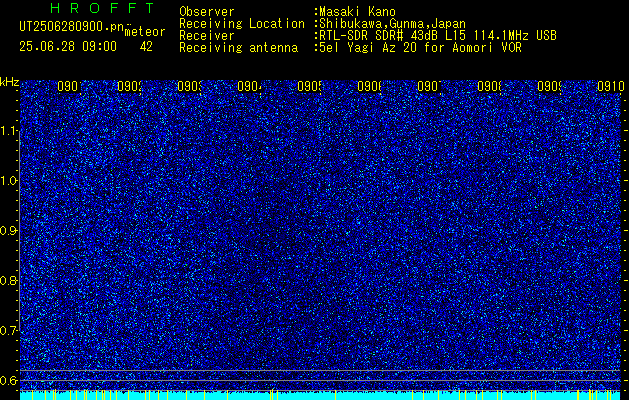Viewport: 629px width, 400px height.
Task: Click the Receiver field label
Action: [x=207, y=36]
